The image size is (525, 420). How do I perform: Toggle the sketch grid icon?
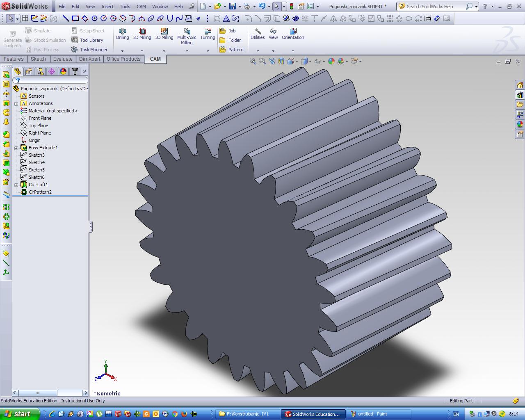(x=25, y=18)
